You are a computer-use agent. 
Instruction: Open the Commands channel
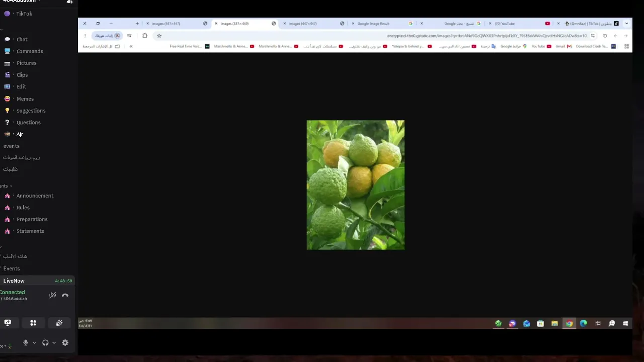click(x=29, y=51)
